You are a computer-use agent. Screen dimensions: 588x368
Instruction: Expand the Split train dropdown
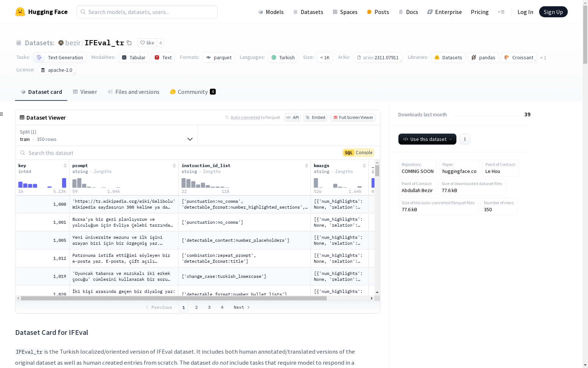(107, 135)
